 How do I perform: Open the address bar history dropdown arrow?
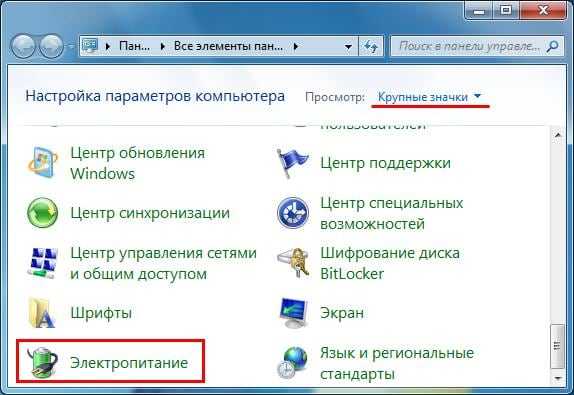click(x=348, y=46)
